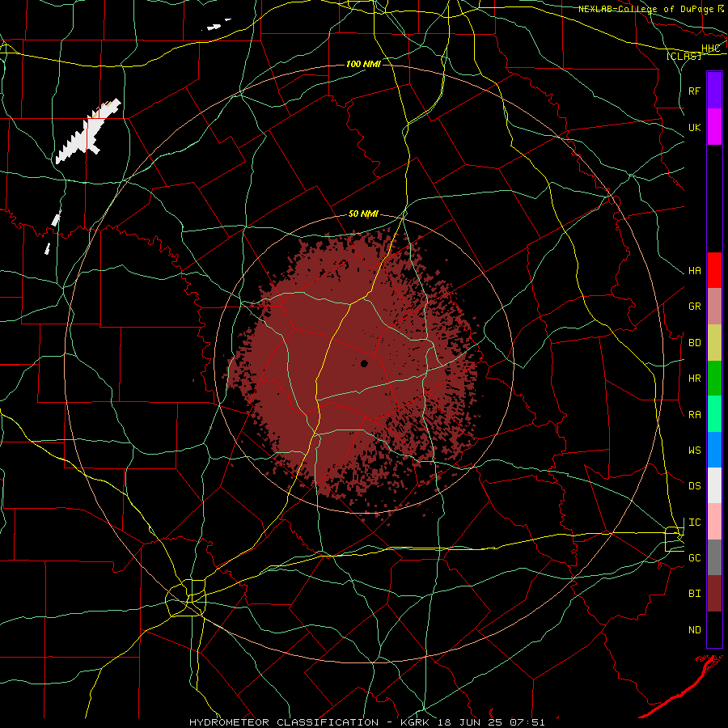Select the WS legend label

click(x=694, y=451)
